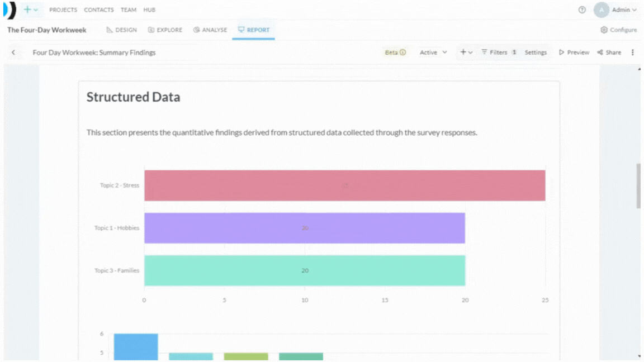This screenshot has height=362, width=644.
Task: Click the Admin avatar circle
Action: click(x=602, y=10)
